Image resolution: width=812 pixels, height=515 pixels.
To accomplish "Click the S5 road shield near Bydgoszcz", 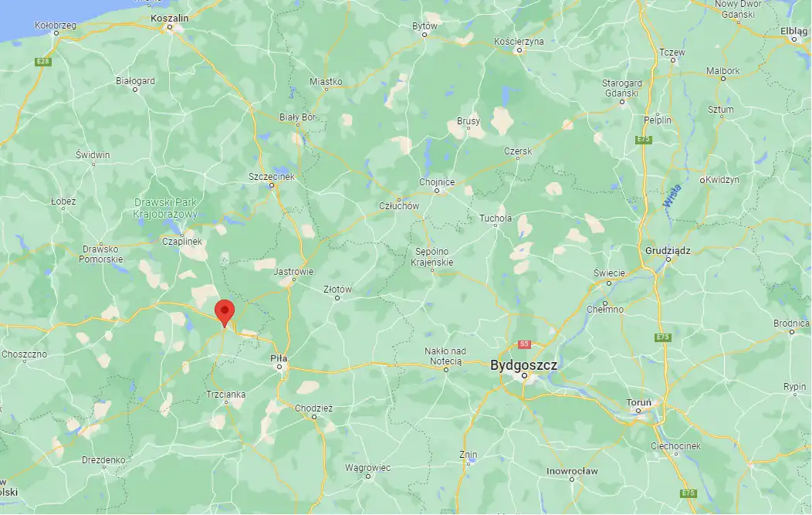I will [524, 344].
